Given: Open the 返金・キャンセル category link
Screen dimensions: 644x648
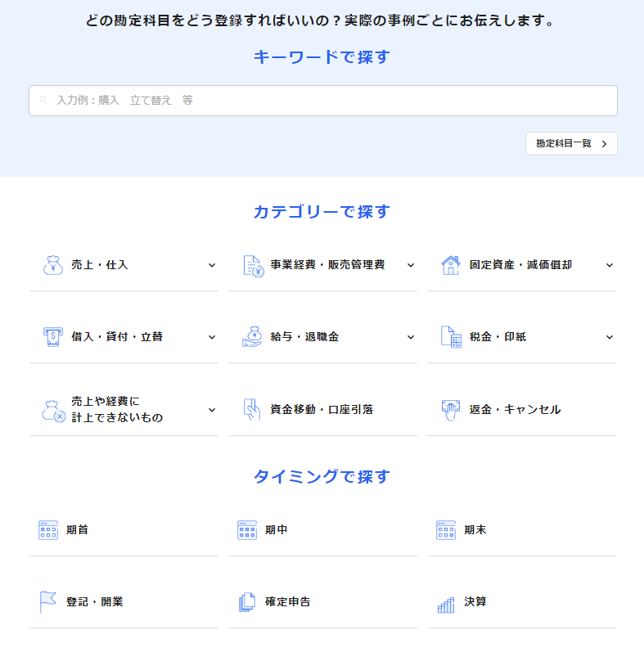Looking at the screenshot, I should pos(521,410).
